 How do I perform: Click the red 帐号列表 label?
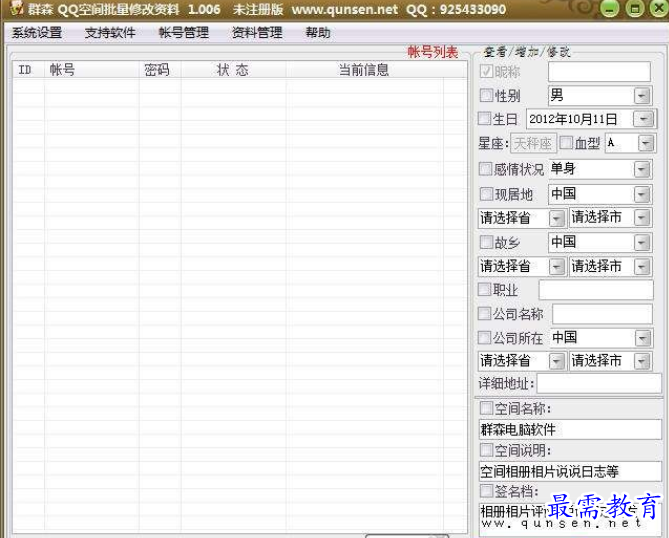coord(433,52)
